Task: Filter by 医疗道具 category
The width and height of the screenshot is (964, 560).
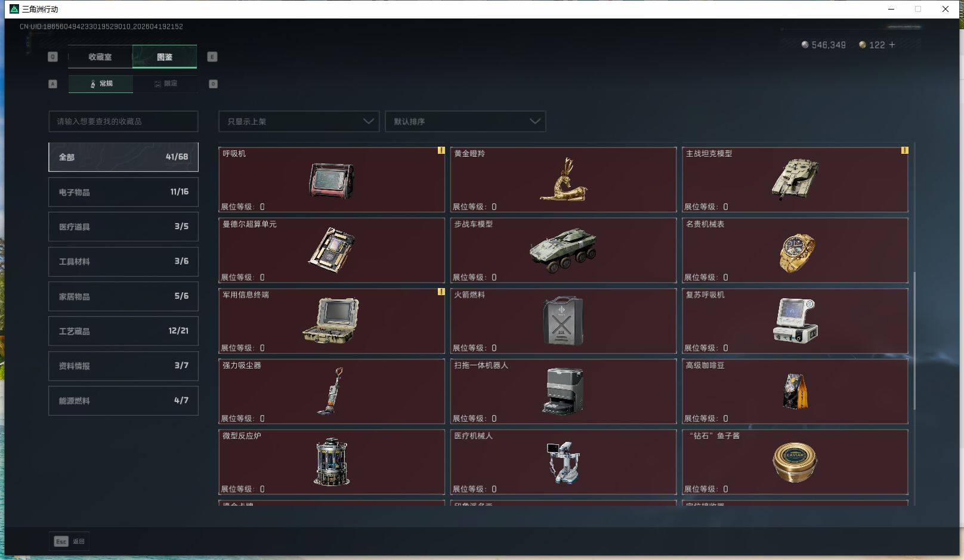Action: [x=123, y=227]
